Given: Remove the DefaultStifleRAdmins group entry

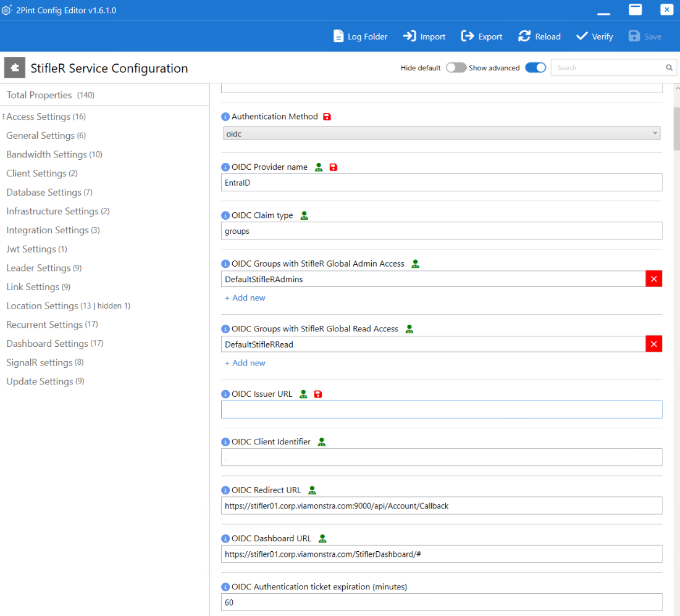Looking at the screenshot, I should tap(653, 279).
